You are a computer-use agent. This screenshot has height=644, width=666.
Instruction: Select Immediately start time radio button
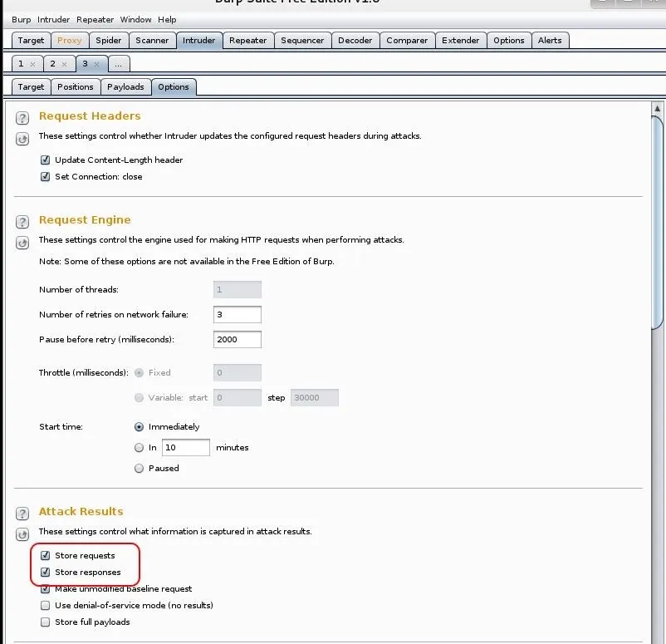click(x=139, y=427)
